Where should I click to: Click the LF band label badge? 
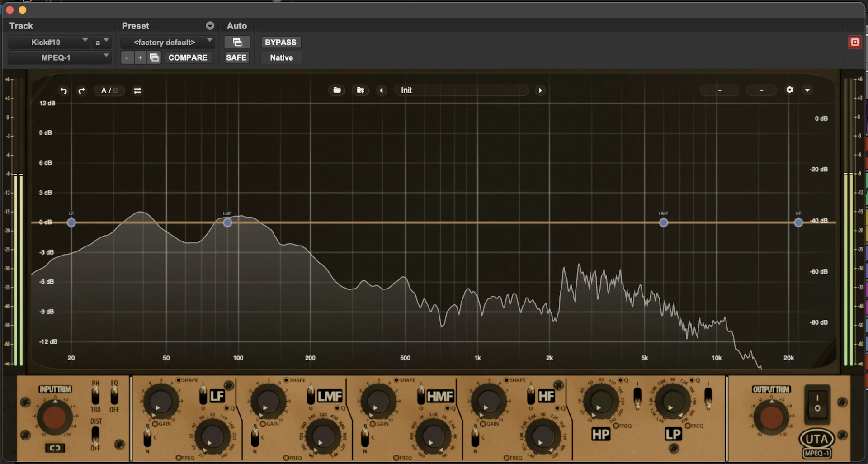point(217,396)
